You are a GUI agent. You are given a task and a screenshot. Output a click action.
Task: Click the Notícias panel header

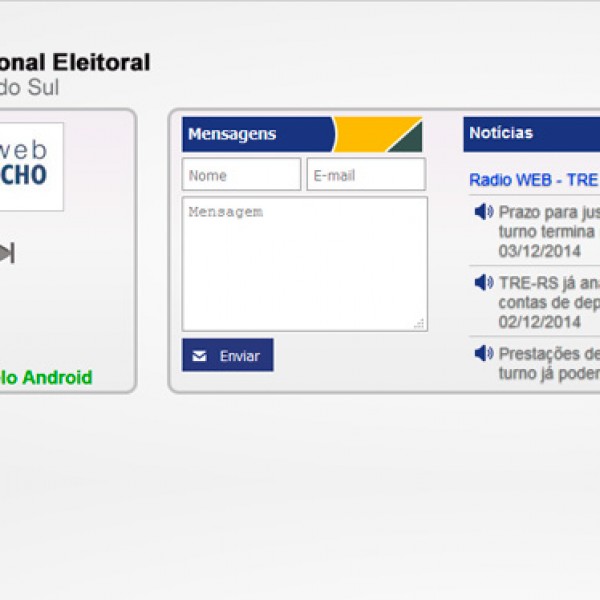pyautogui.click(x=532, y=134)
